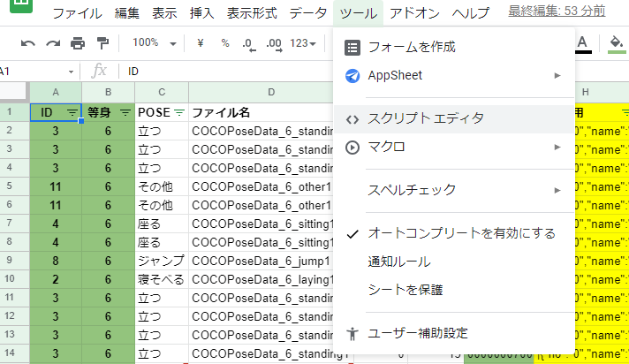Open the 等身 column filter
629x364 pixels.
tap(125, 113)
